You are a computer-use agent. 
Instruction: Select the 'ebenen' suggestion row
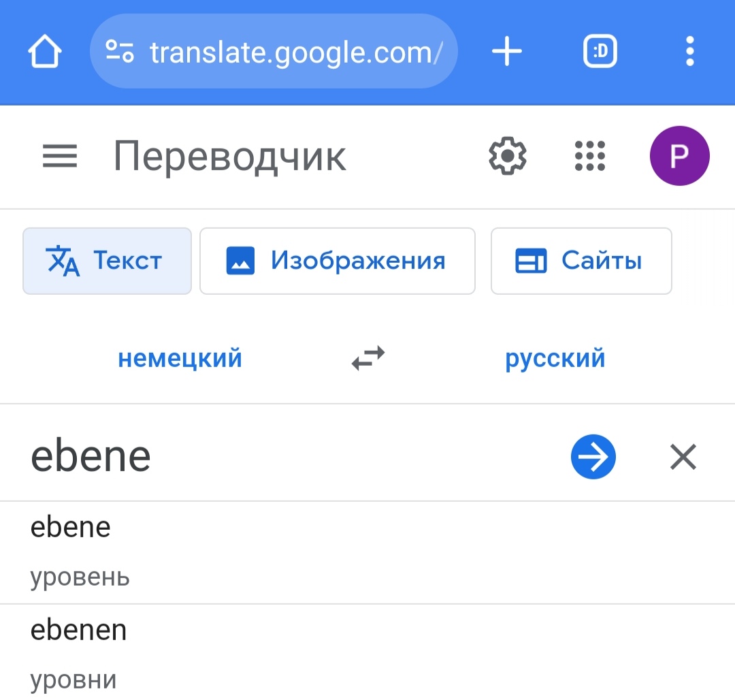[x=272, y=654]
